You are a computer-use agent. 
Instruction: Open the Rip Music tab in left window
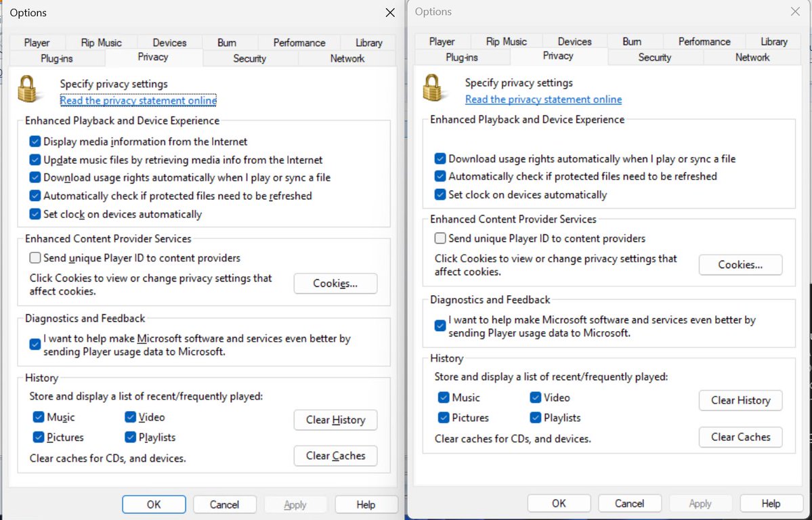(102, 43)
